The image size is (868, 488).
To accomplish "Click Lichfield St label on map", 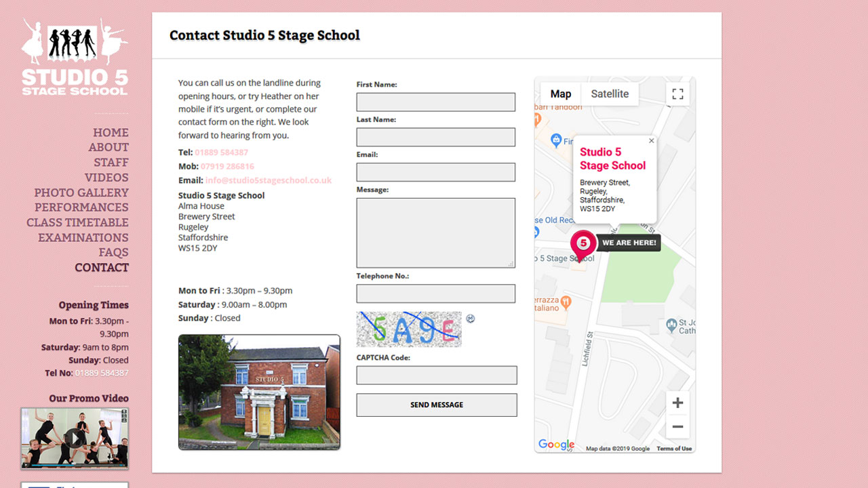I will point(587,348).
